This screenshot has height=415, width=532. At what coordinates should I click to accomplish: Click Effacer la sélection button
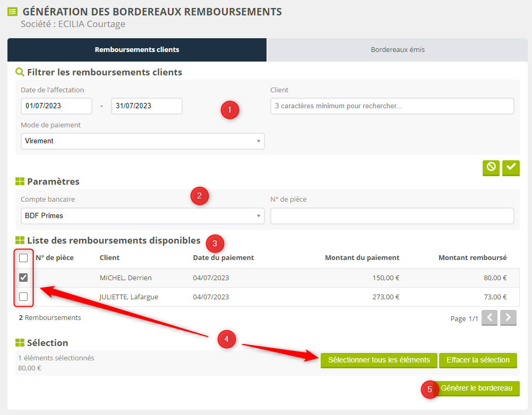pyautogui.click(x=478, y=360)
